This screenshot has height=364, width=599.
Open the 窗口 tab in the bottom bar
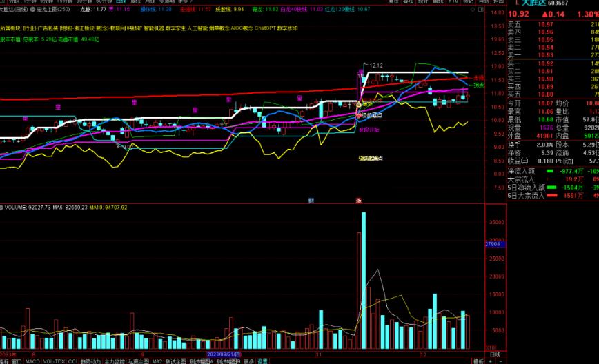pyautogui.click(x=17, y=361)
